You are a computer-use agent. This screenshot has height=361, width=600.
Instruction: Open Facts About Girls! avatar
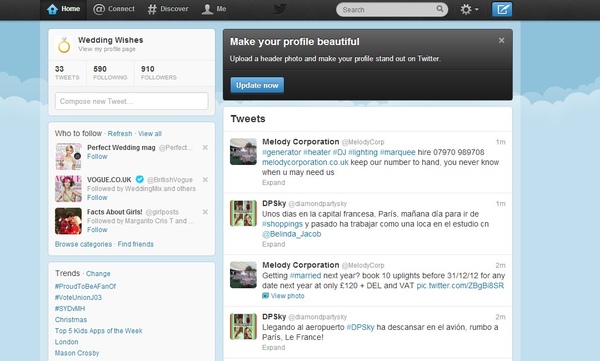[68, 221]
